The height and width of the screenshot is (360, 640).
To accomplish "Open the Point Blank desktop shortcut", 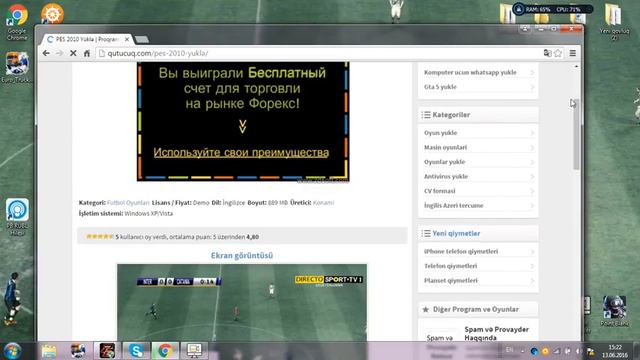I will click(x=614, y=311).
